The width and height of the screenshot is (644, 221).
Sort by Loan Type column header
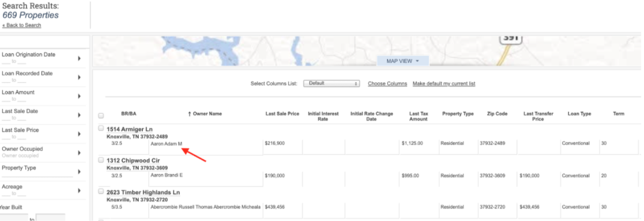click(579, 114)
